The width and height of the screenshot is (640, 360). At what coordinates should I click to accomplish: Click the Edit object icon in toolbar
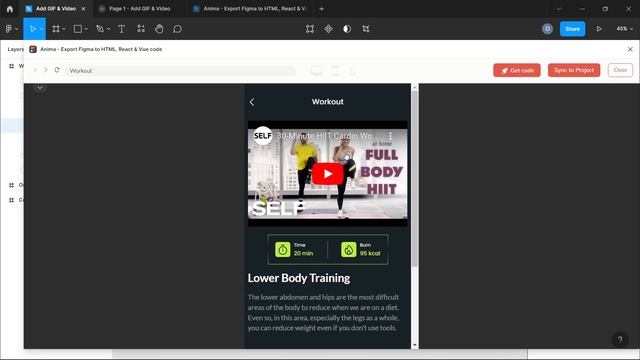pos(310,29)
